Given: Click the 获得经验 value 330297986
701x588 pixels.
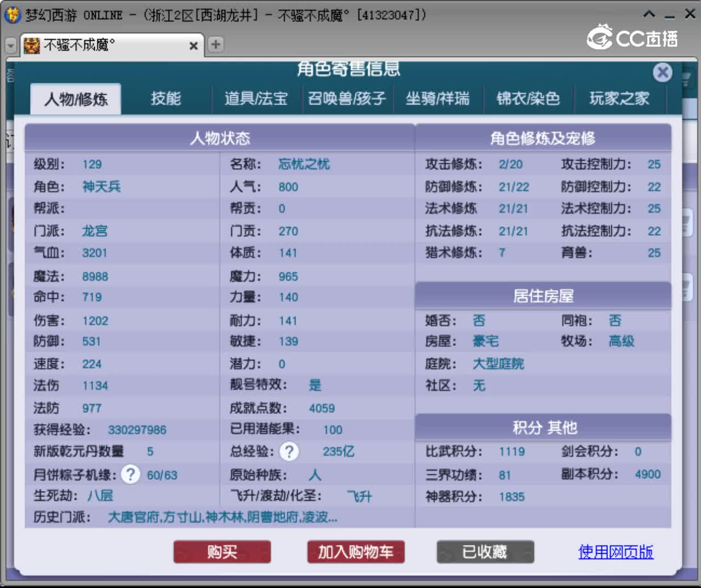Looking at the screenshot, I should 137,430.
